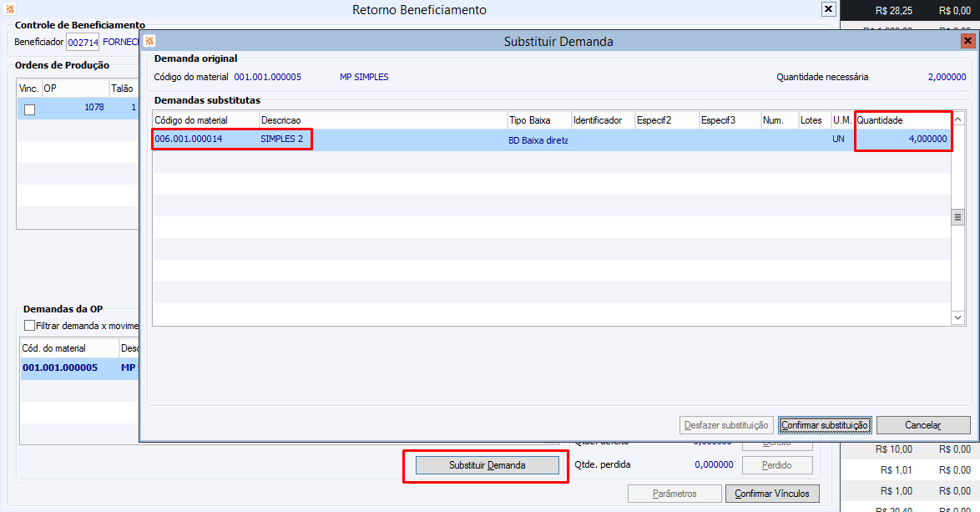Click the OP column header in production orders
Viewport: 980px width, 512px height.
[75, 89]
